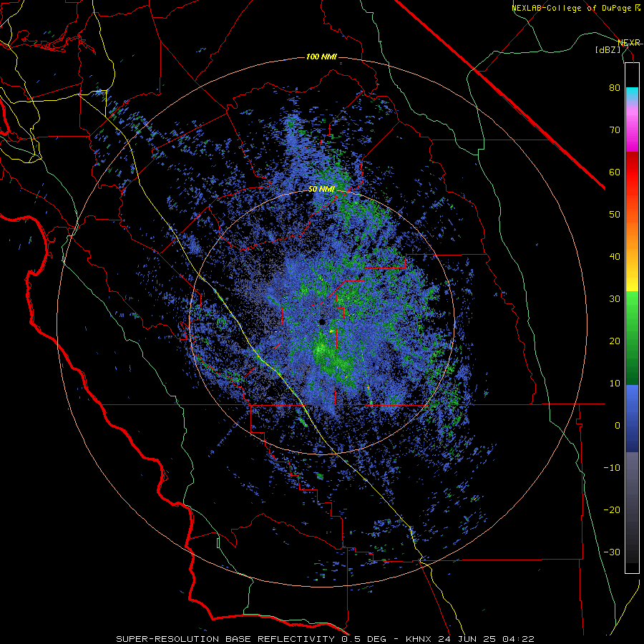Click the 40 value on color scale
The image size is (644, 644).
(615, 257)
